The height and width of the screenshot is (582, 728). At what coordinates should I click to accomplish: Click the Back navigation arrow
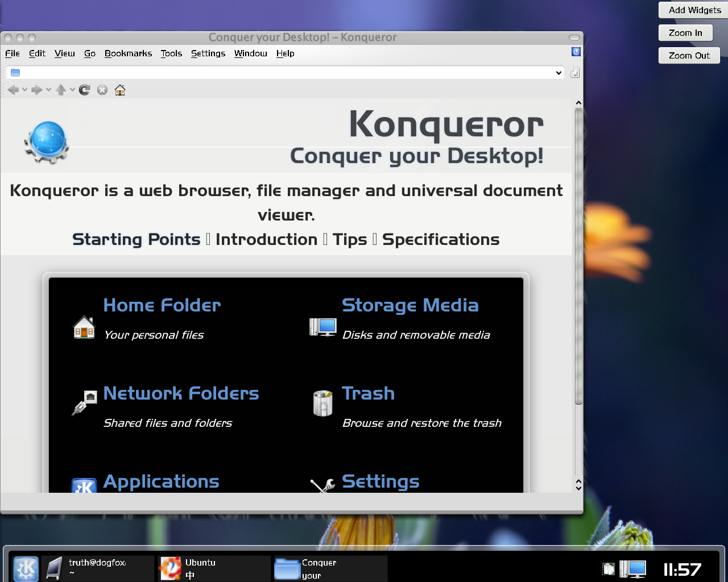[13, 90]
